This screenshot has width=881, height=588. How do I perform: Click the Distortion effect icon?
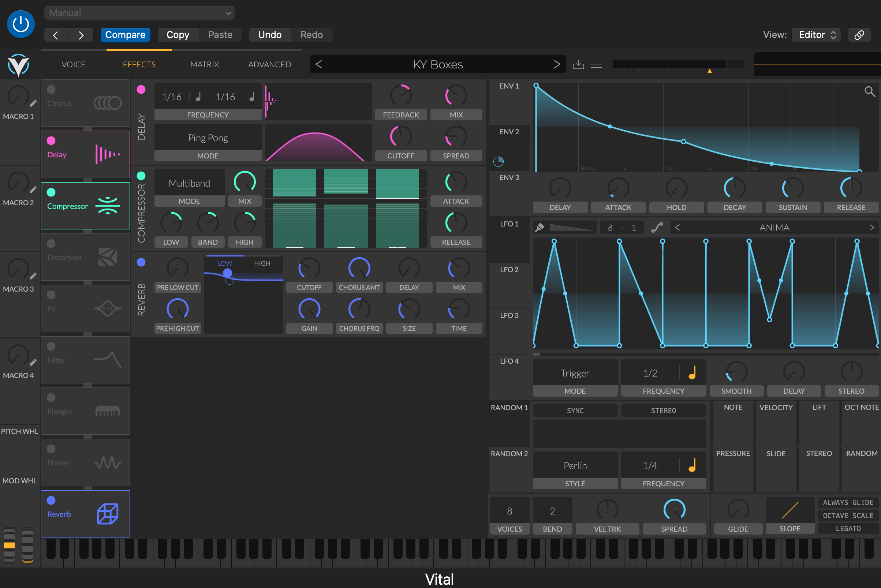pyautogui.click(x=107, y=257)
